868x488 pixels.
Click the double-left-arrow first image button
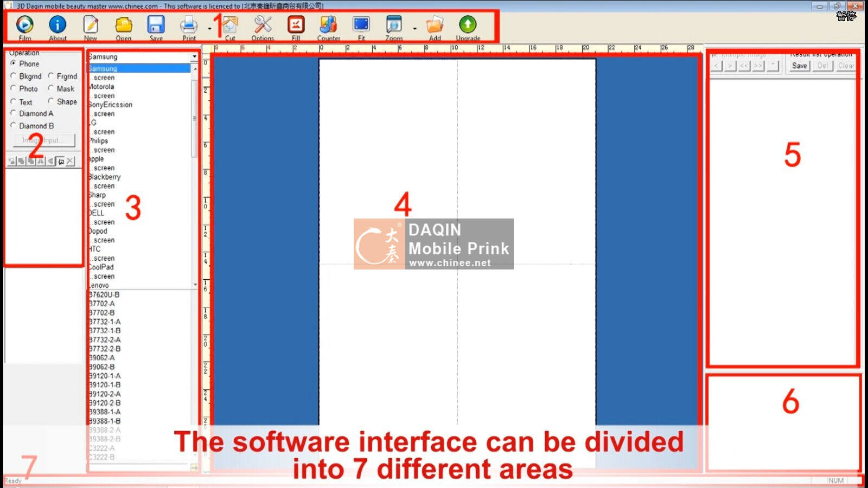click(744, 66)
